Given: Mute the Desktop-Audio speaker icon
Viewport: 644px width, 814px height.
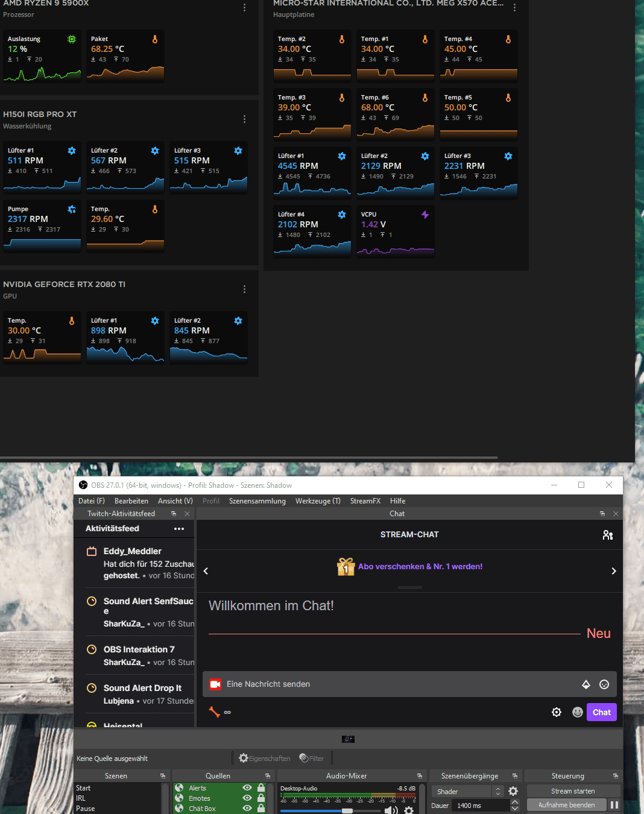Looking at the screenshot, I should tap(391, 810).
